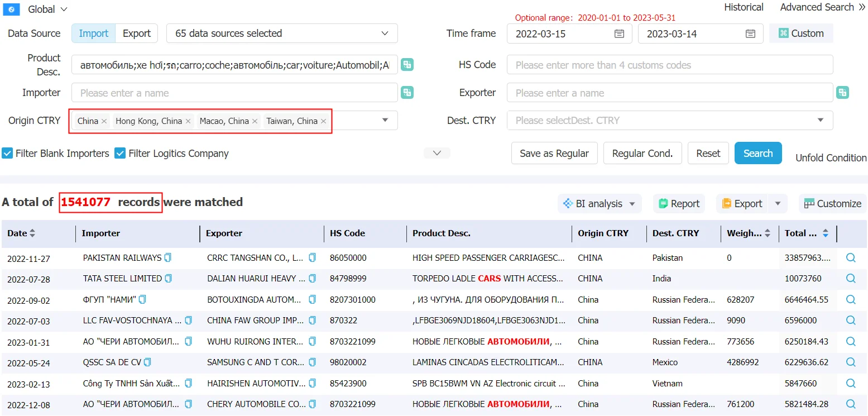The height and width of the screenshot is (416, 868).
Task: View details of Pakistan Railways record
Action: tap(851, 258)
